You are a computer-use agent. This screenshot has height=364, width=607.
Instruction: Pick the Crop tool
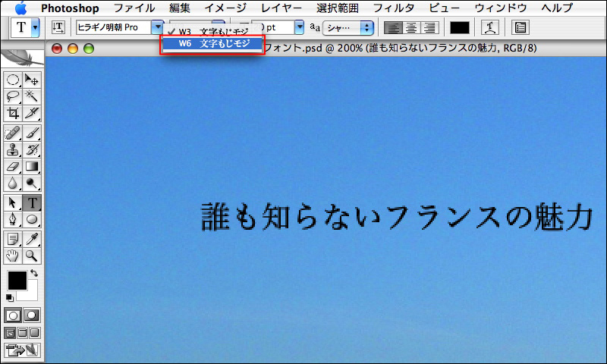tap(13, 114)
